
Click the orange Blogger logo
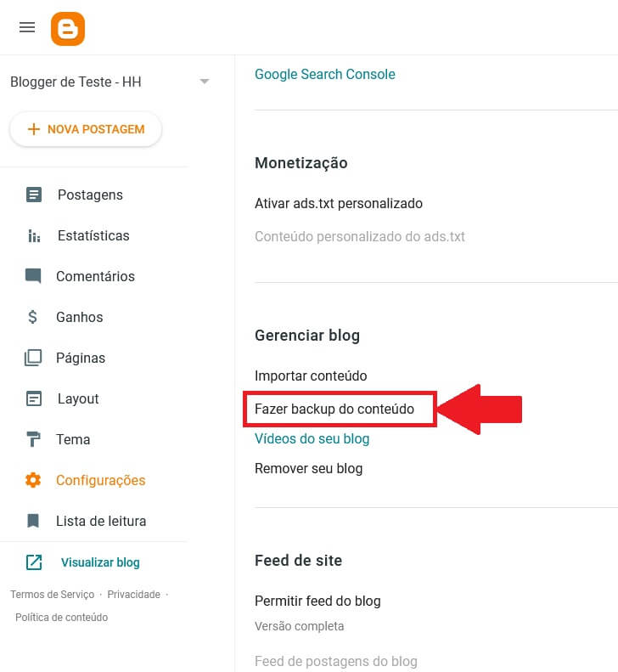[68, 29]
